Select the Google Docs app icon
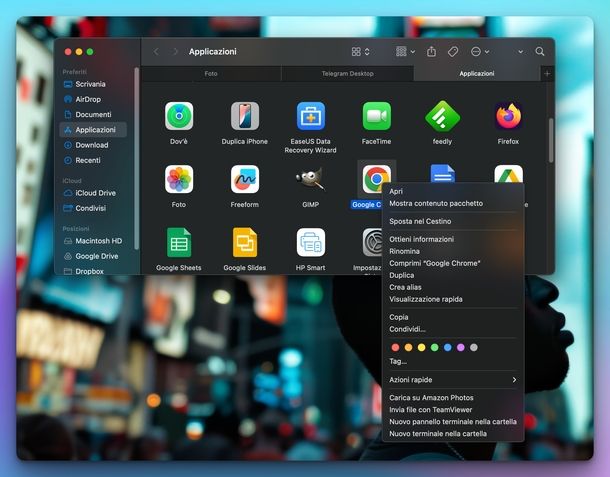 (x=443, y=174)
